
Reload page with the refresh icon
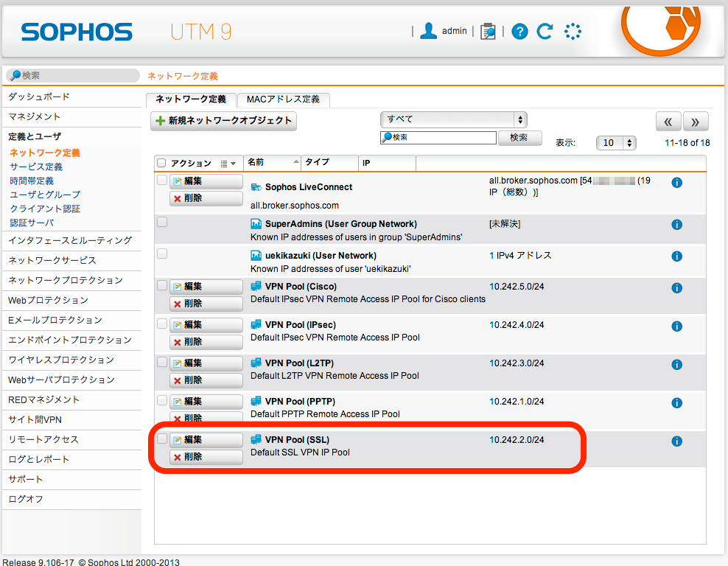pyautogui.click(x=545, y=31)
